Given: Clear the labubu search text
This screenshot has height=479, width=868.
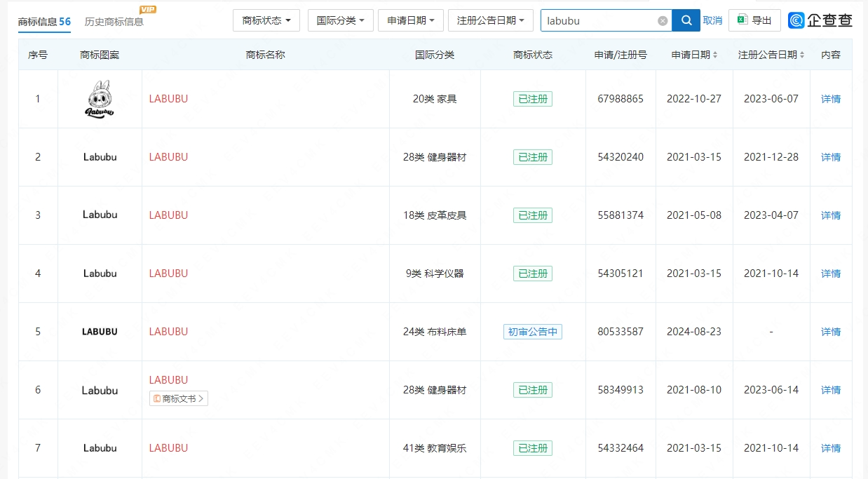Looking at the screenshot, I should pos(663,21).
